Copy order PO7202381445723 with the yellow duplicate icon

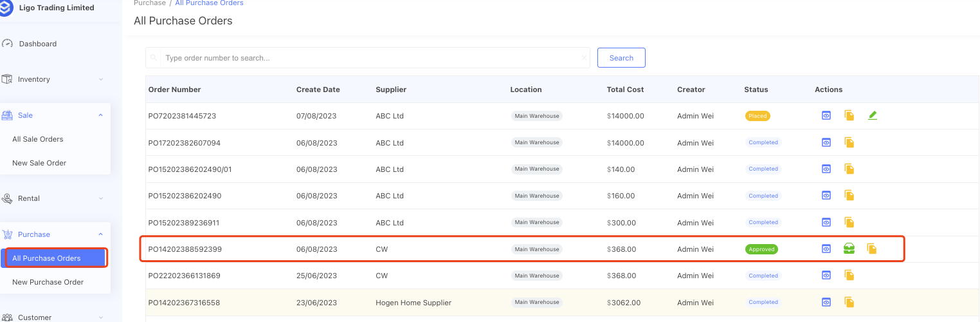(x=849, y=116)
